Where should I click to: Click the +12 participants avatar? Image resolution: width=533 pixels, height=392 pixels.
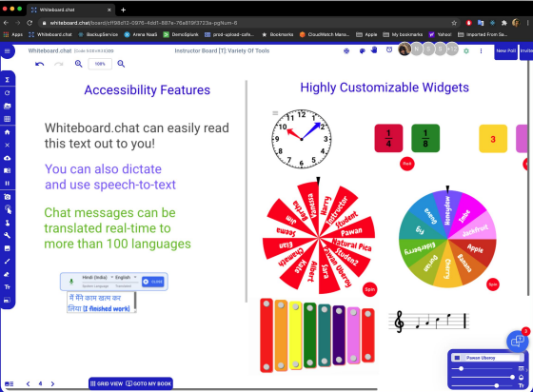(452, 49)
